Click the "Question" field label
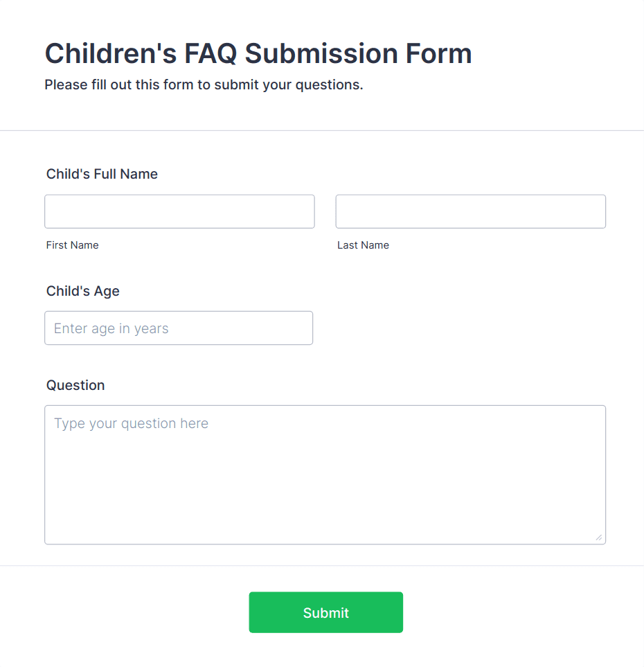Viewport: 644px width, 667px height. click(75, 385)
